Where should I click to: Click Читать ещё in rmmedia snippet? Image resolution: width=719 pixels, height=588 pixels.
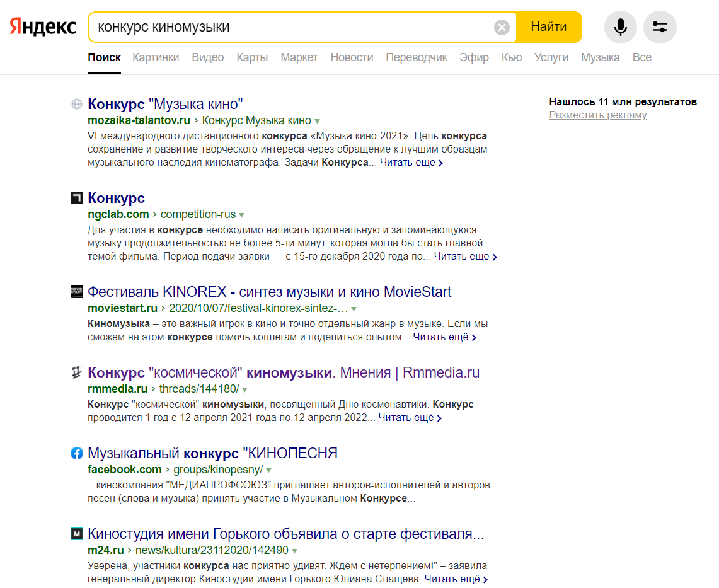pyautogui.click(x=410, y=418)
